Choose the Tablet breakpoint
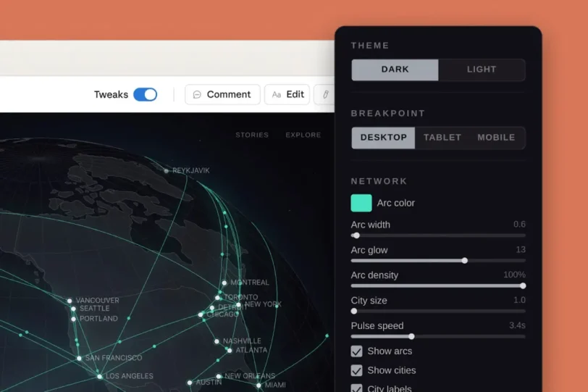The image size is (588, 392). pos(442,138)
